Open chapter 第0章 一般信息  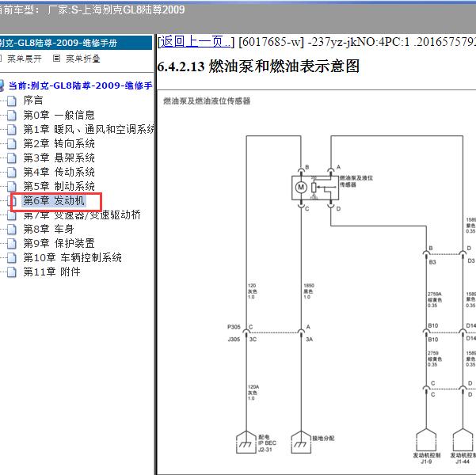(59, 115)
